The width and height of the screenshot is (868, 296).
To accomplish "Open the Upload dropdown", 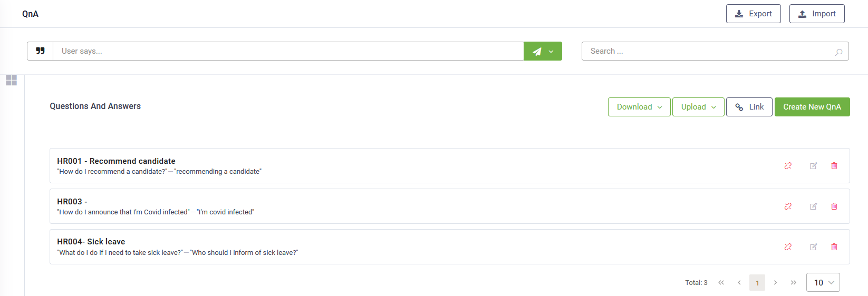I will click(698, 107).
